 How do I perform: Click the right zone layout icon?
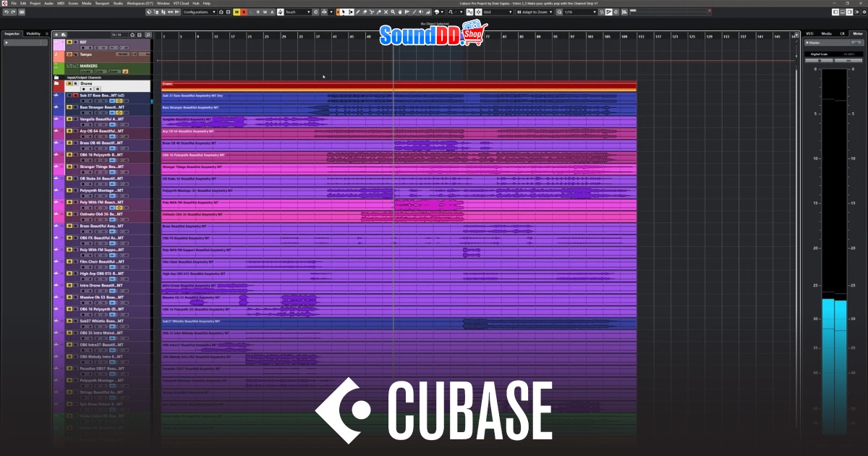(x=850, y=12)
